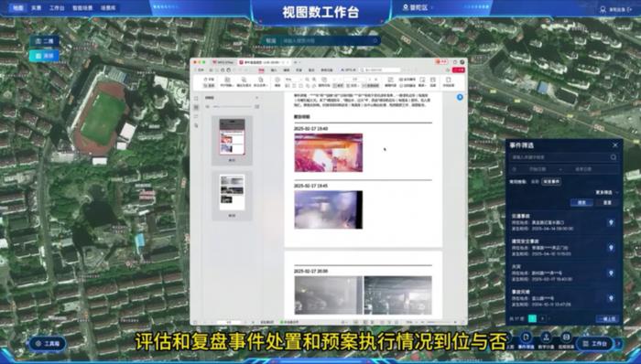Switch to the active document tab in WPS
Screen dimensions: 641x364
[264, 62]
